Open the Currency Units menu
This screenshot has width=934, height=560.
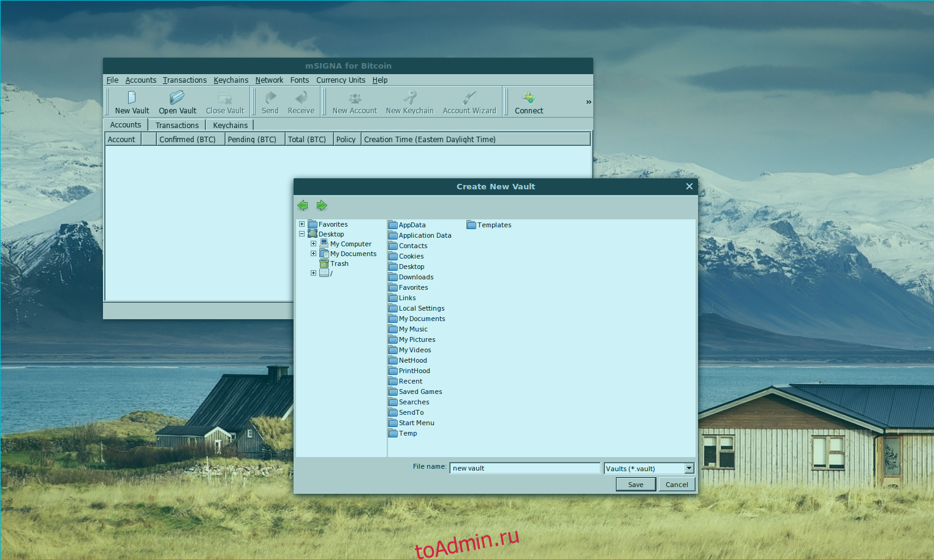341,80
